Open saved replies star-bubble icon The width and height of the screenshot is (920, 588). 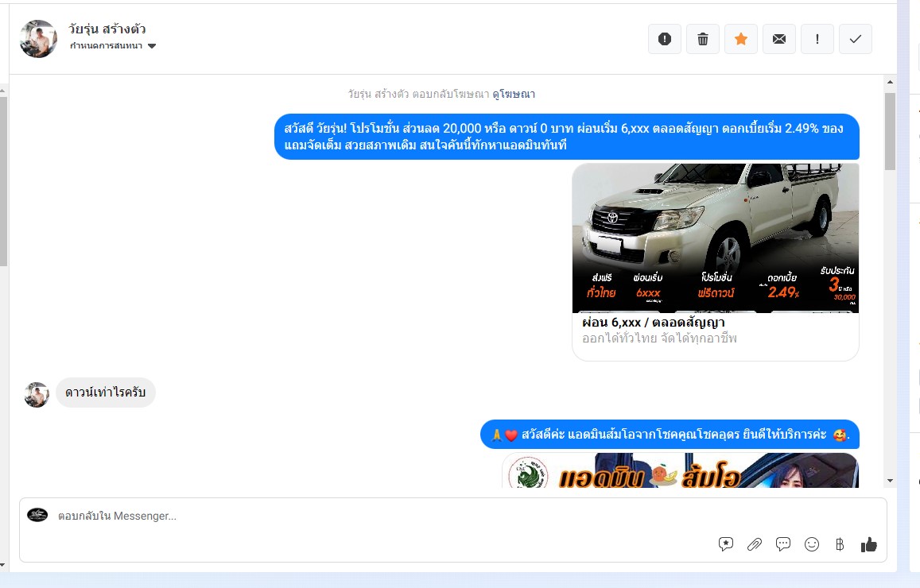coord(726,544)
